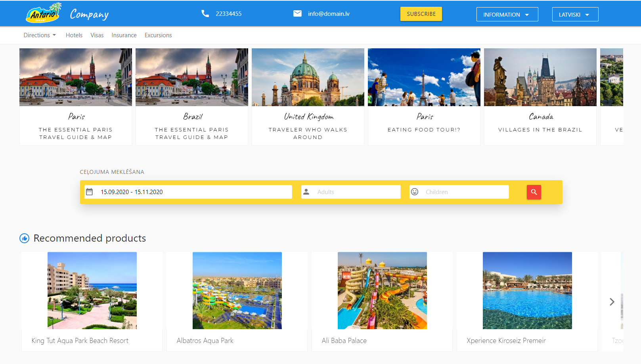This screenshot has height=364, width=641.
Task: Open the Directions dropdown menu
Action: (39, 35)
